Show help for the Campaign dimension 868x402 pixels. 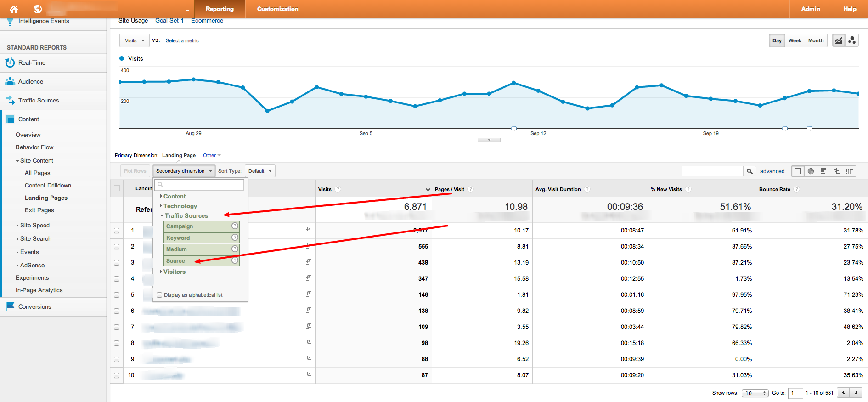tap(235, 226)
